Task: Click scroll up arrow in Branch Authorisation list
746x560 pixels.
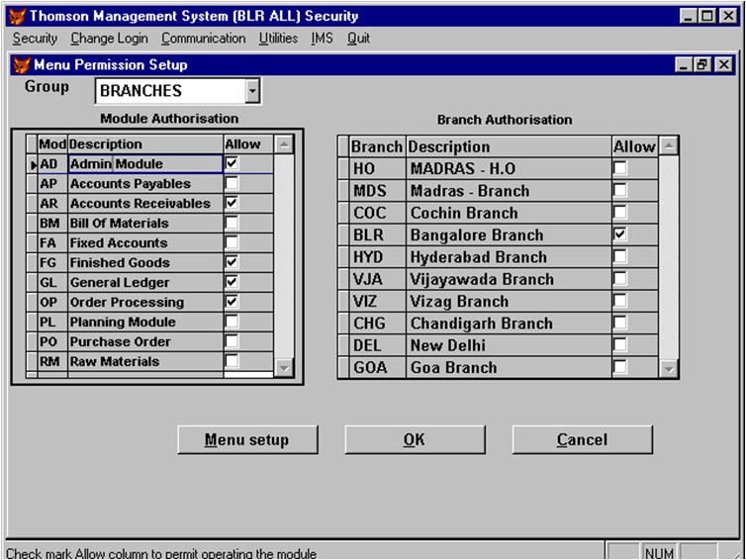Action: tap(669, 146)
